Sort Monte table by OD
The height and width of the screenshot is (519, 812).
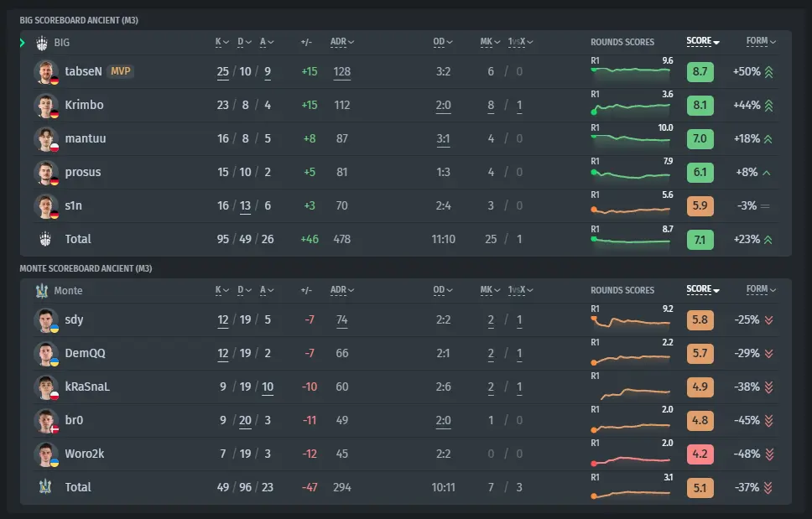443,290
